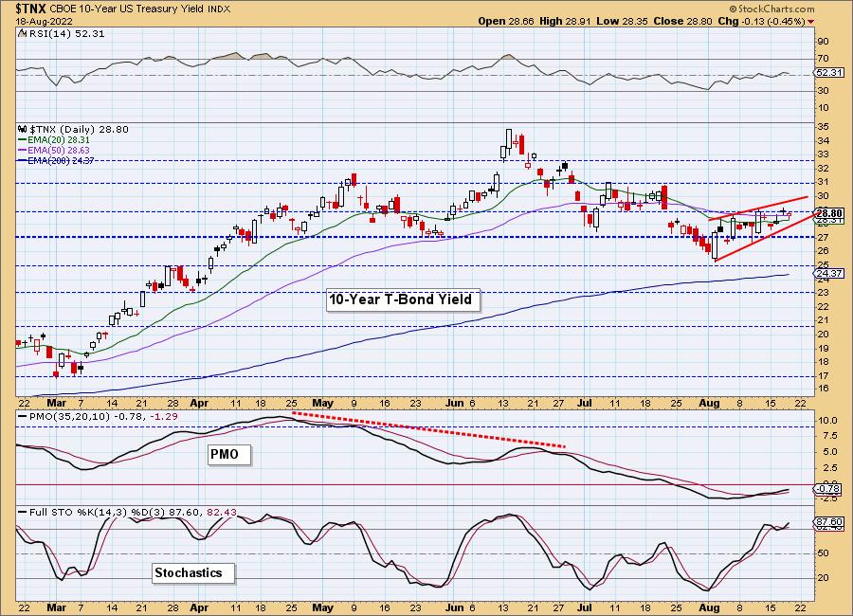Click the 87.60 stochastic value tag
Image resolution: width=853 pixels, height=616 pixels.
(x=829, y=521)
